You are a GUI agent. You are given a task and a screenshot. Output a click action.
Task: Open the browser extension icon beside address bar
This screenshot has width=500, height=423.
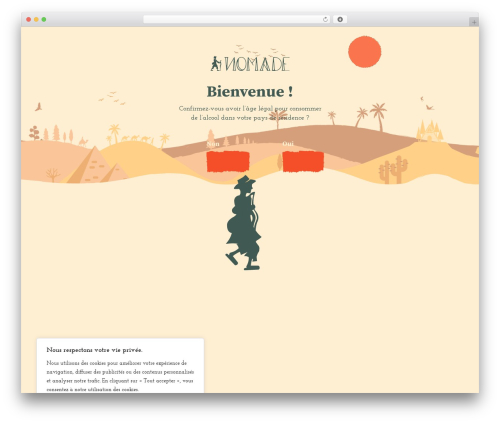coord(340,19)
